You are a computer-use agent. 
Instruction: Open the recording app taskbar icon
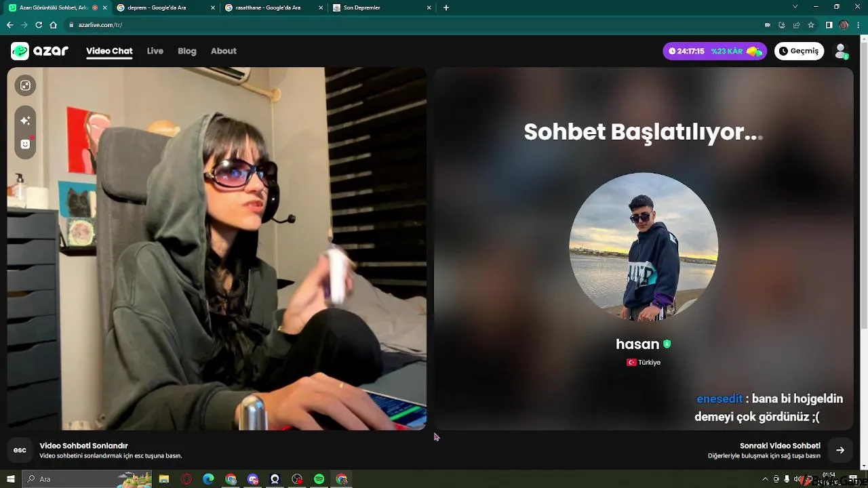pyautogui.click(x=297, y=479)
